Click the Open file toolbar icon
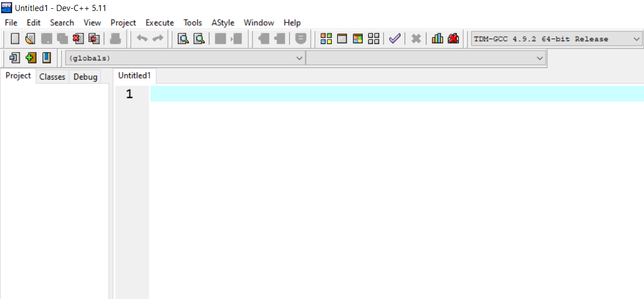The height and width of the screenshot is (299, 644). (x=30, y=39)
